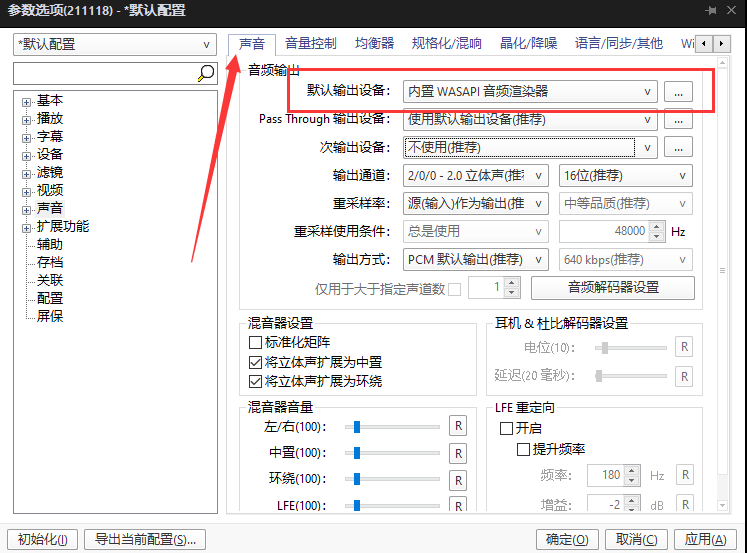Toggle 仅用于大于指定声道数 checkbox

coord(454,289)
